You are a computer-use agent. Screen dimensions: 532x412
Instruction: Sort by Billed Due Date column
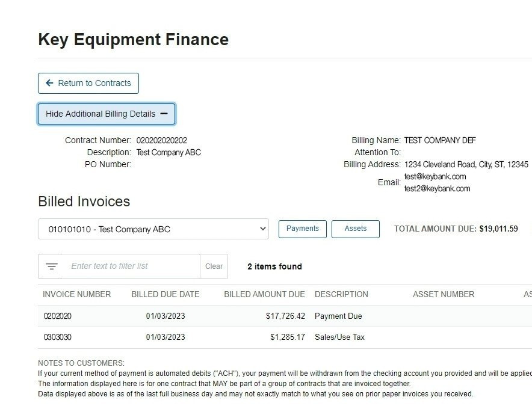(x=165, y=295)
